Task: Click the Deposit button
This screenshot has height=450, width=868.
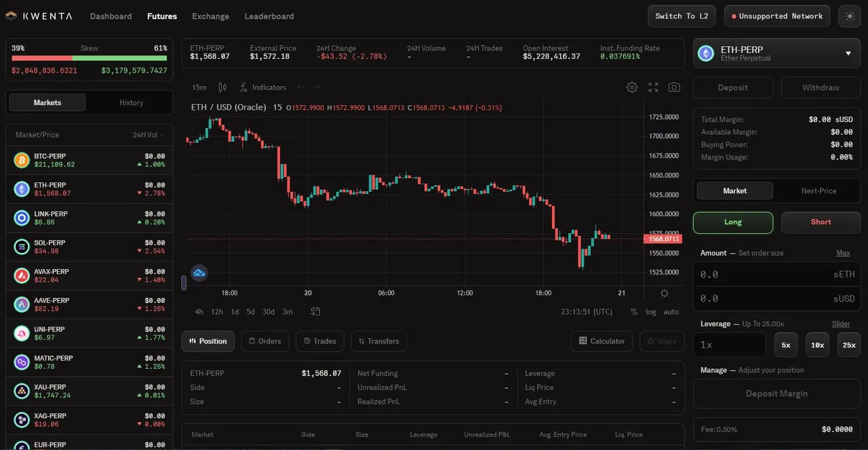Action: [733, 87]
